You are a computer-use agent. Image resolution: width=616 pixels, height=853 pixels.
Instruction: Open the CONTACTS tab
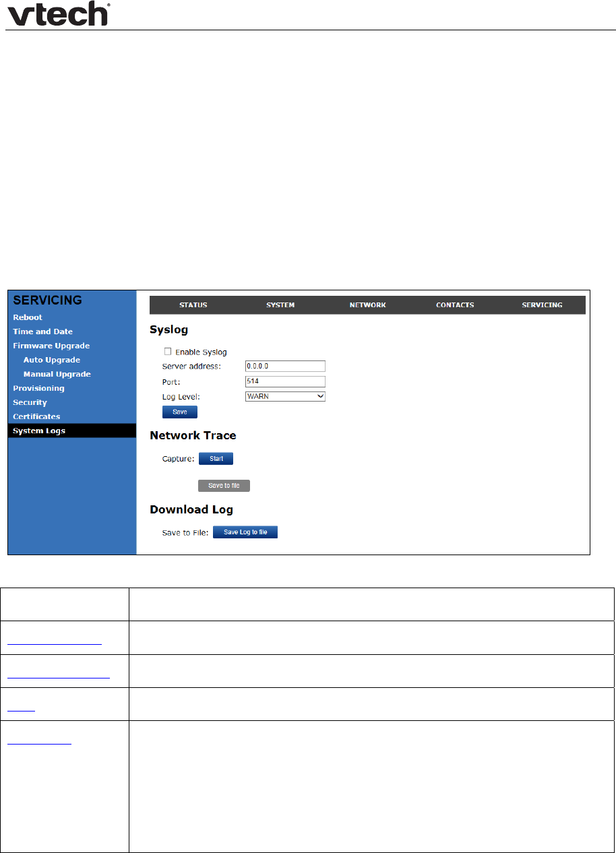pos(455,305)
